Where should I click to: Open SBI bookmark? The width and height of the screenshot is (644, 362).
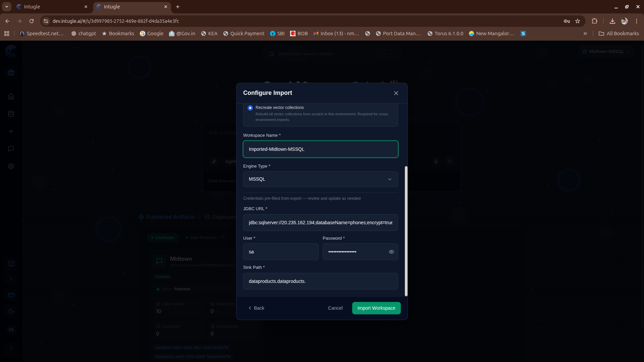pos(277,34)
